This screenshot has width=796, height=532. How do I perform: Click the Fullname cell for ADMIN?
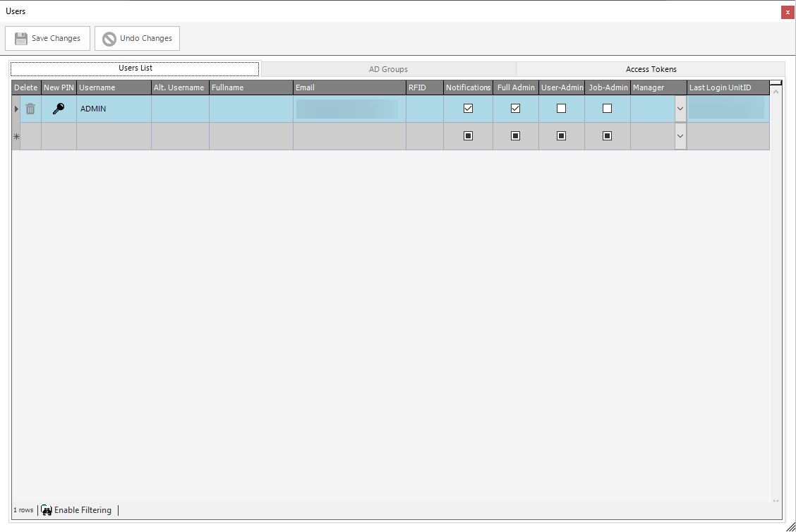click(x=251, y=109)
